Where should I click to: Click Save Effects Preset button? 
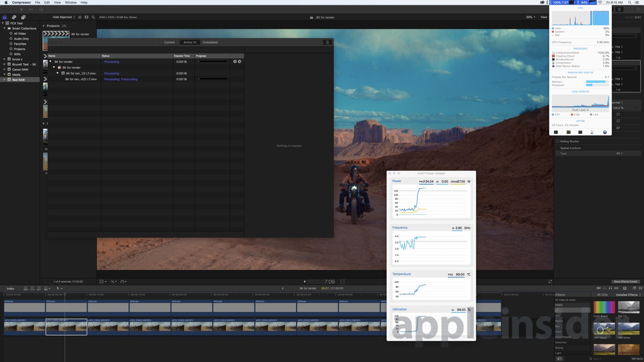pos(625,282)
